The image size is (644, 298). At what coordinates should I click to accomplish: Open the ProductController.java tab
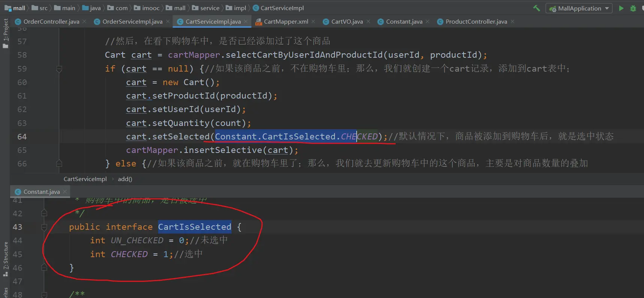click(x=476, y=22)
